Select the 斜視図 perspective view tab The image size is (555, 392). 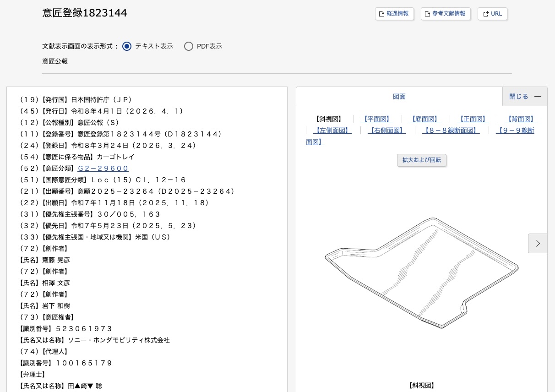point(329,119)
